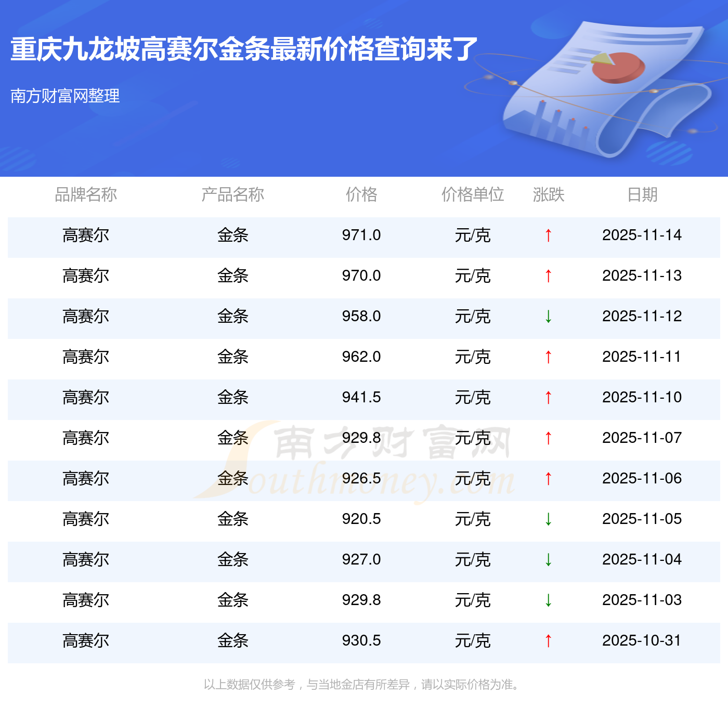Click the date 2025-11-07

[642, 438]
